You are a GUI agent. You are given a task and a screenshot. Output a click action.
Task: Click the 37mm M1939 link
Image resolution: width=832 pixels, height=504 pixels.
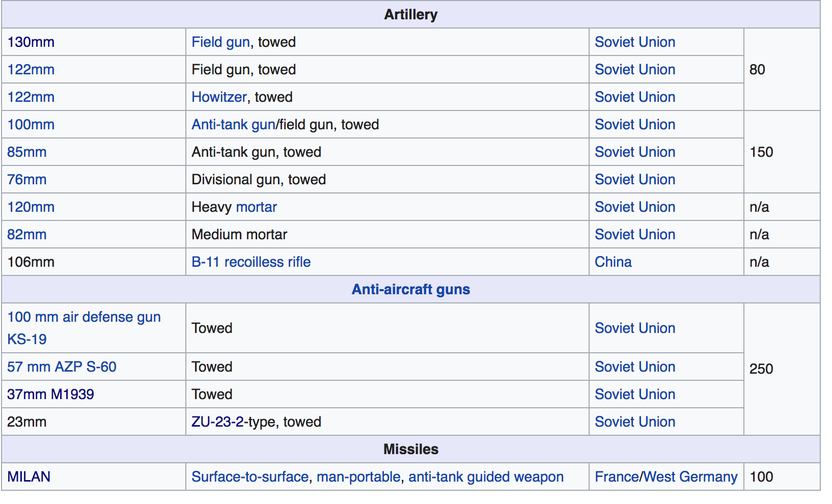50,394
